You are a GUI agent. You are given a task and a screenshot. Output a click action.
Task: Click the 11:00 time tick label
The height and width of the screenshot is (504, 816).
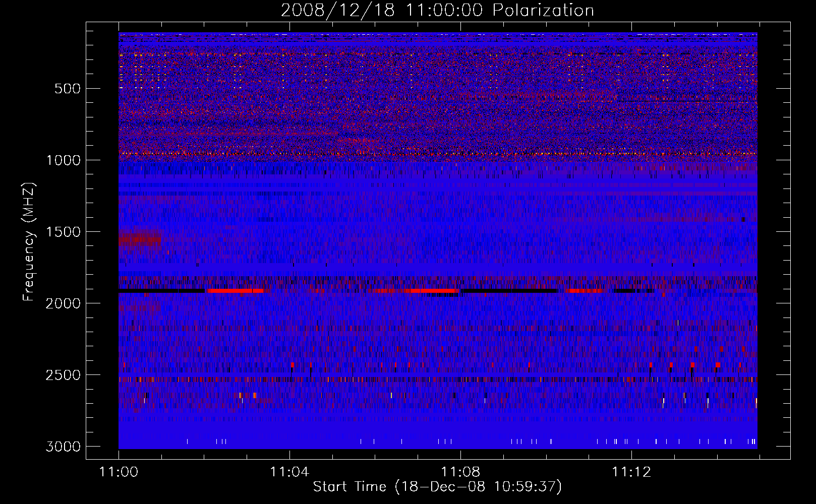pos(119,472)
